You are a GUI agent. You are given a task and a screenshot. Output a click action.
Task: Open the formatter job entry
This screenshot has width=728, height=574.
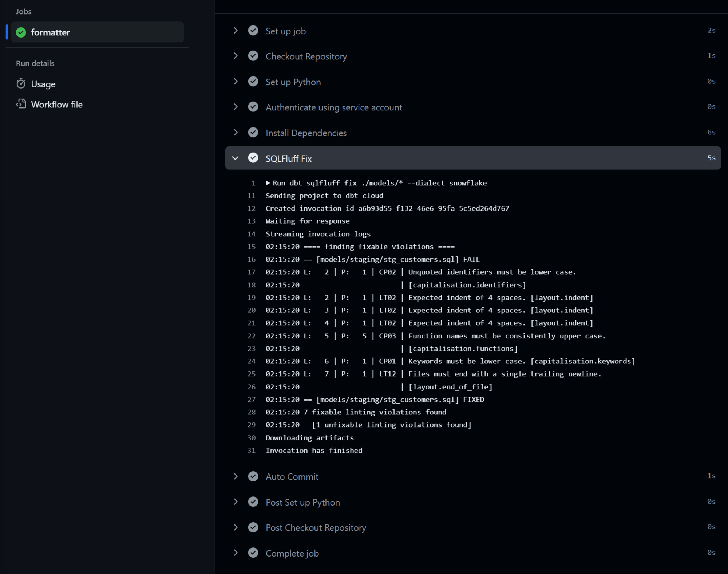point(98,32)
